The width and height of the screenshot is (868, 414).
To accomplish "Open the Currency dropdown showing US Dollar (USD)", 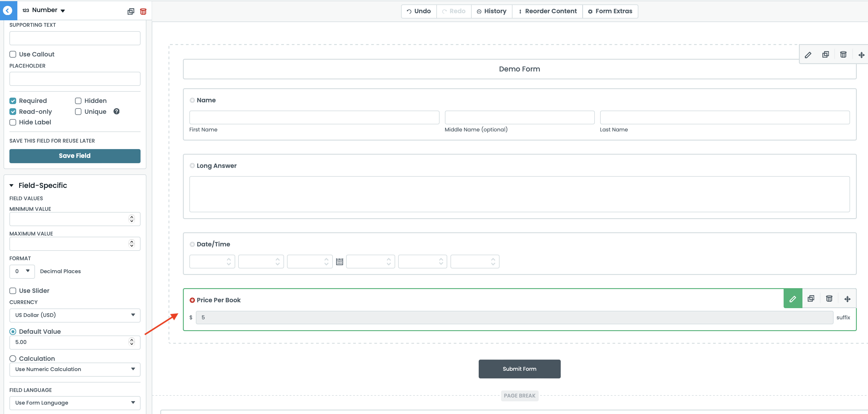I will click(75, 315).
